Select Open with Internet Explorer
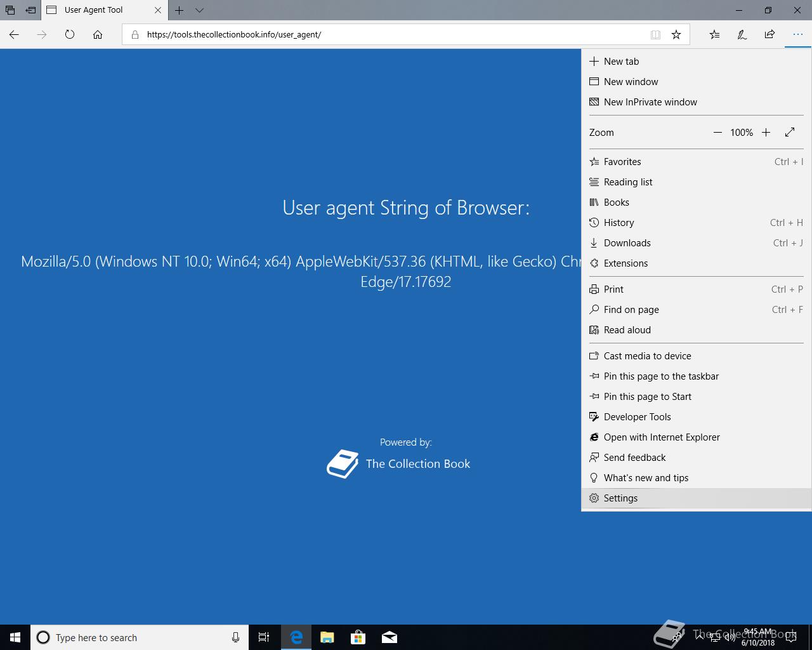 click(x=697, y=437)
